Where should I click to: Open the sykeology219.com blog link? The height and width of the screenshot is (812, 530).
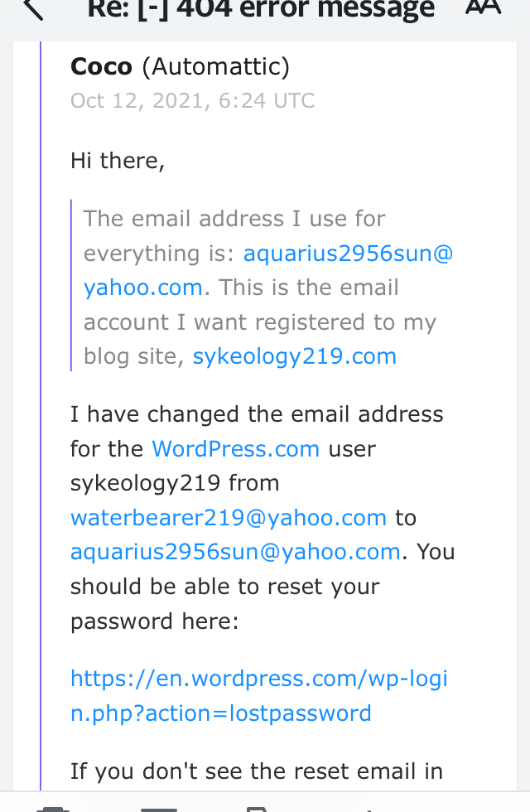(294, 356)
